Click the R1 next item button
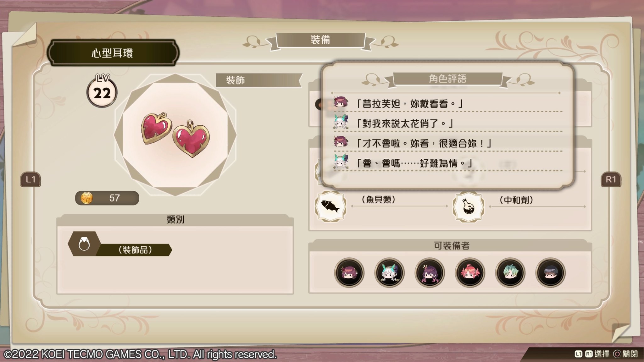 611,179
